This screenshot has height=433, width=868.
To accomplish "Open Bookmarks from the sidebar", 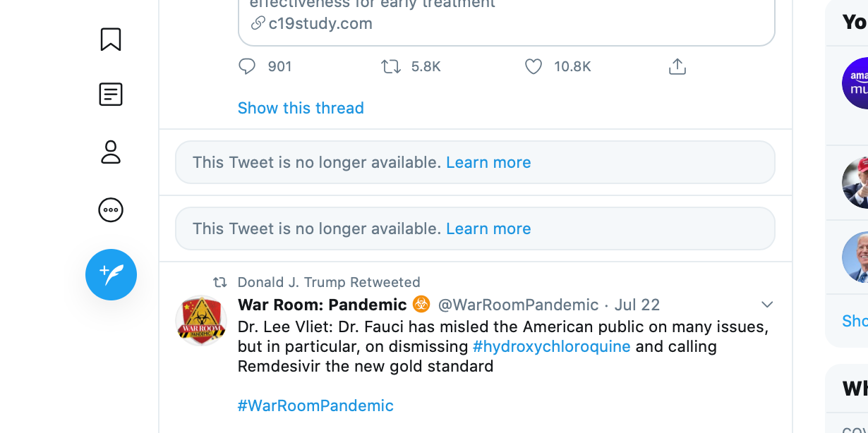I will pyautogui.click(x=111, y=39).
